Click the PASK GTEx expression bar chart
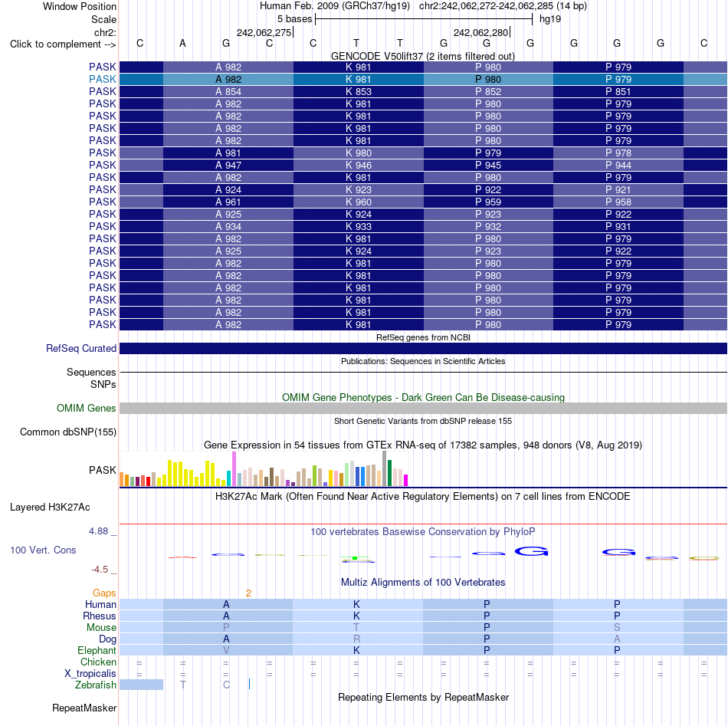The image size is (728, 726). click(264, 469)
